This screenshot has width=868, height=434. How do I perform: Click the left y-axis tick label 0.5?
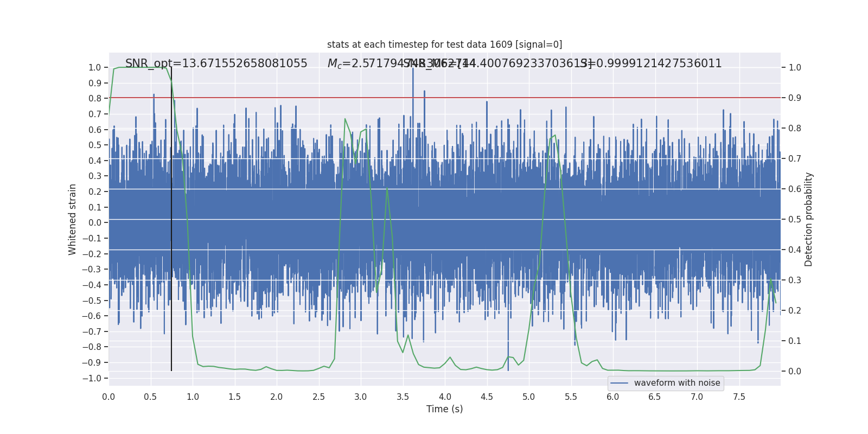pyautogui.click(x=95, y=145)
